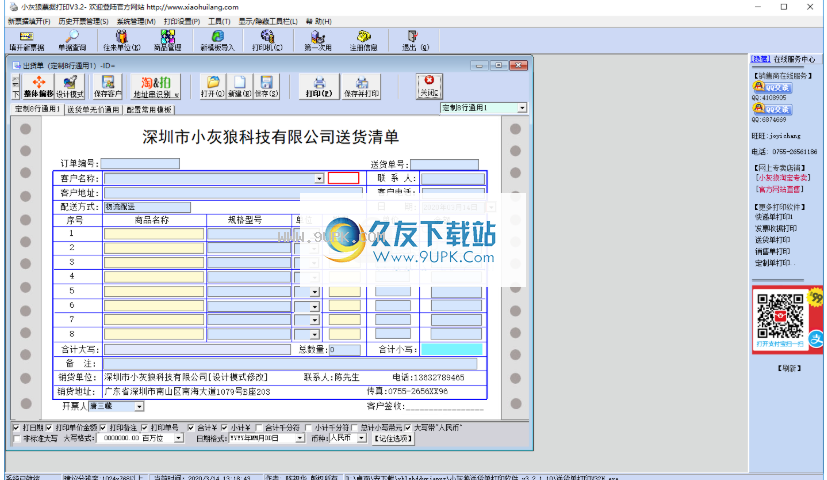Open the 工具(T) menu
827x480 pixels.
(x=219, y=21)
